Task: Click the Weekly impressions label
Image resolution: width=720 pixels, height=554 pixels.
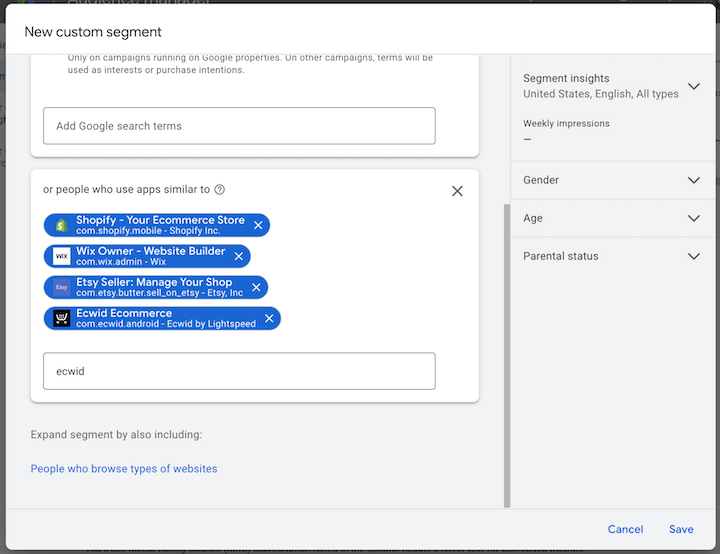Action: point(566,124)
